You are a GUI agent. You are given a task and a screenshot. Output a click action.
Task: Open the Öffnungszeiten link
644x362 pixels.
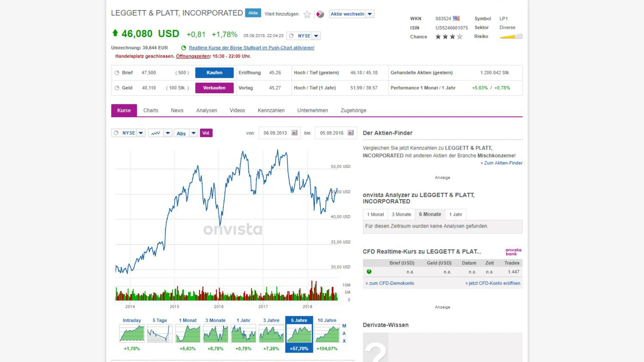pyautogui.click(x=193, y=56)
